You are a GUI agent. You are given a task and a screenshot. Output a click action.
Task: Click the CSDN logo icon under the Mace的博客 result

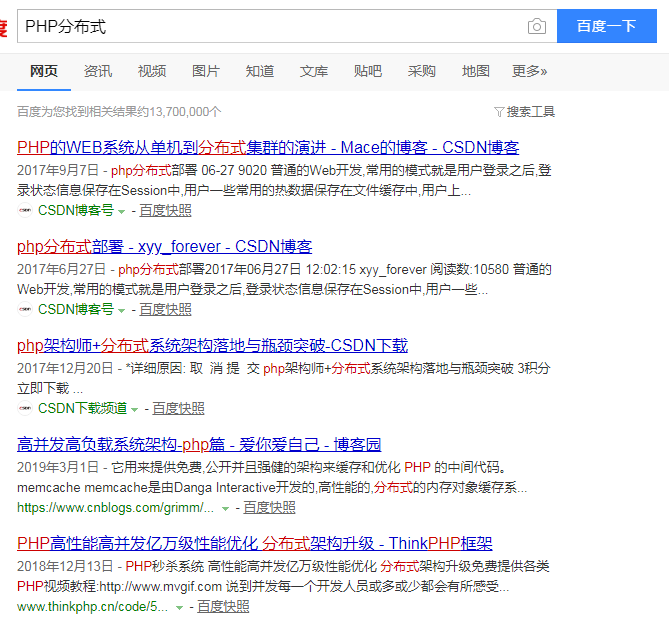(25, 210)
